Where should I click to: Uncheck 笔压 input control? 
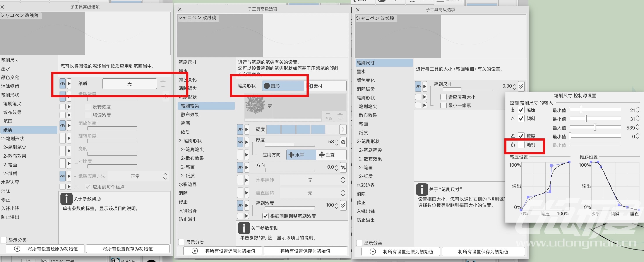tap(521, 110)
